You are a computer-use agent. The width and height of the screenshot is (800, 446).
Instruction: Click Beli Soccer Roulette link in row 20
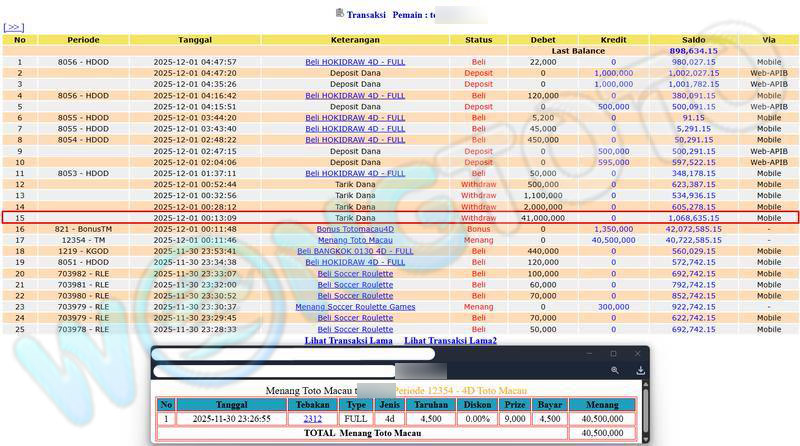point(355,273)
